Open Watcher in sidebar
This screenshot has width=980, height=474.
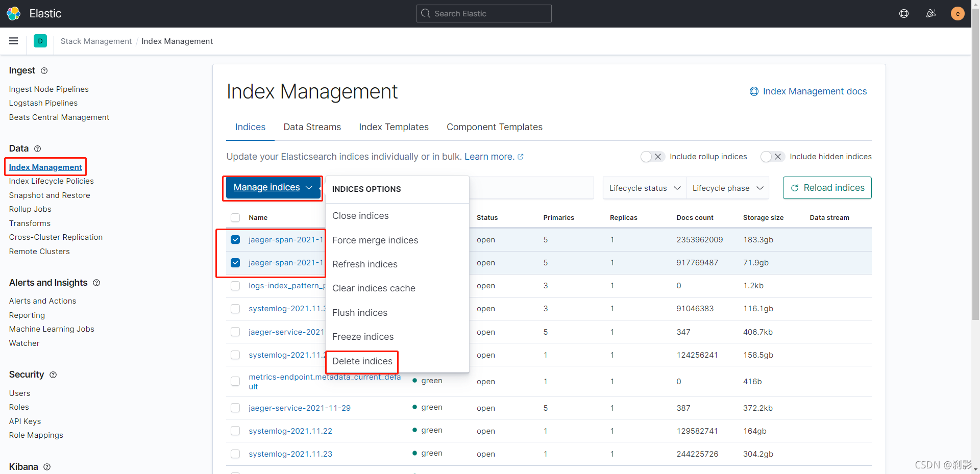pos(24,343)
